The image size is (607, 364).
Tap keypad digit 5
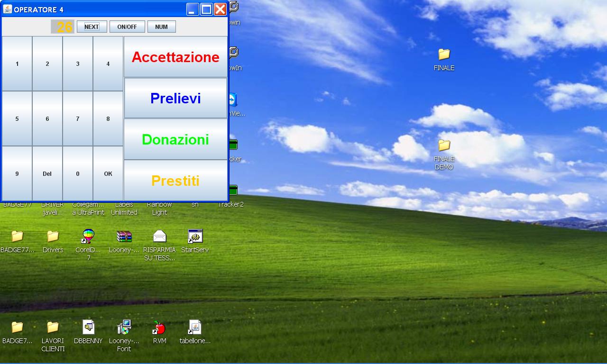click(17, 118)
